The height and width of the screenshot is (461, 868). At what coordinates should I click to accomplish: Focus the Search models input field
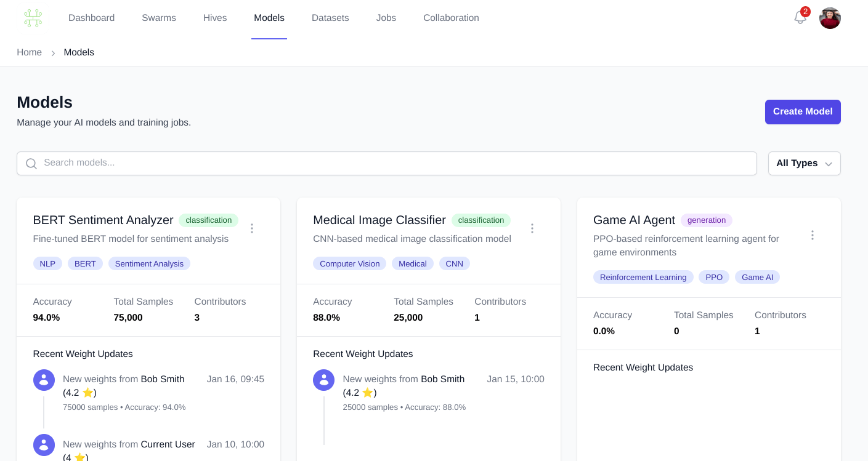click(394, 163)
